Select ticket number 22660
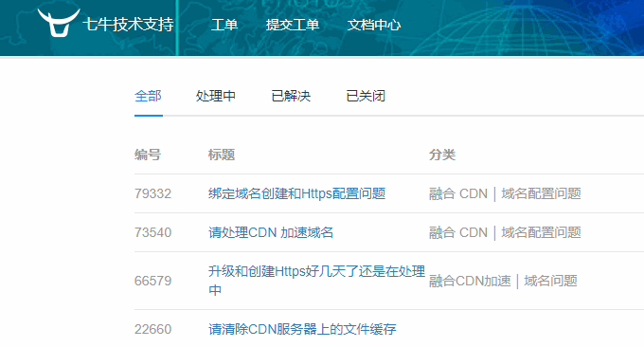 point(152,329)
